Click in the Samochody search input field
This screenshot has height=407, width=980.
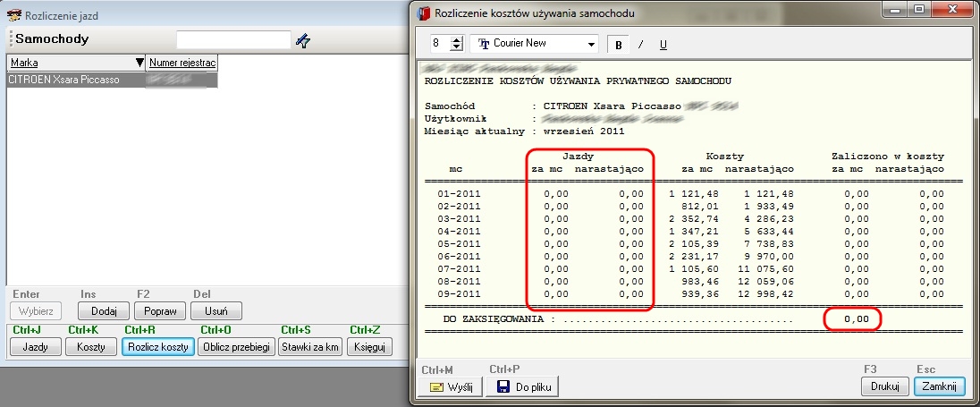click(x=233, y=40)
